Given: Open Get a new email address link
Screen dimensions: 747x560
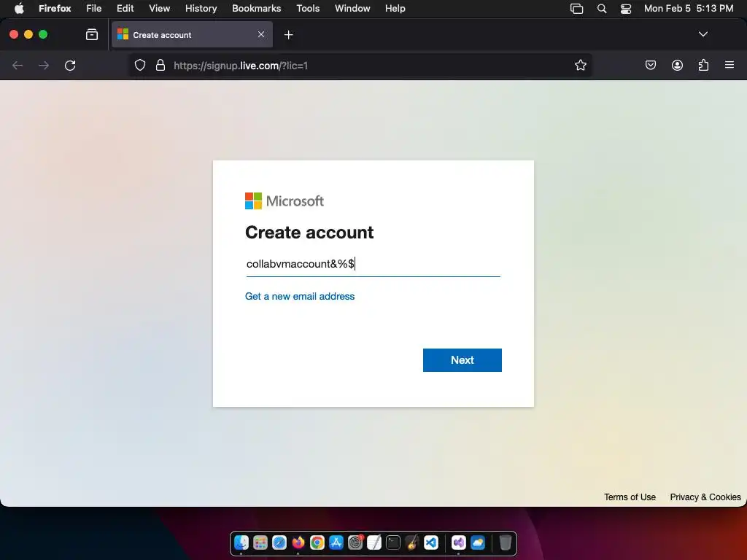Looking at the screenshot, I should coord(300,296).
